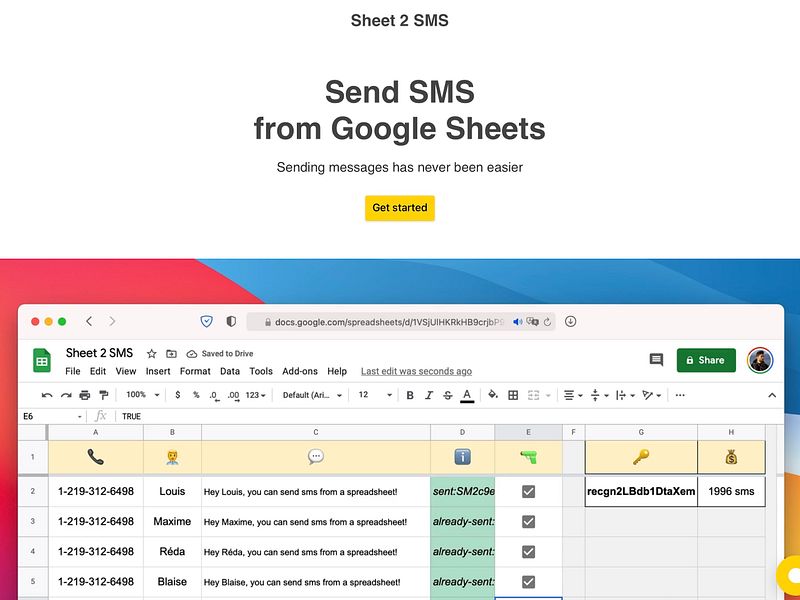
Task: Open the Tools menu
Action: point(261,371)
